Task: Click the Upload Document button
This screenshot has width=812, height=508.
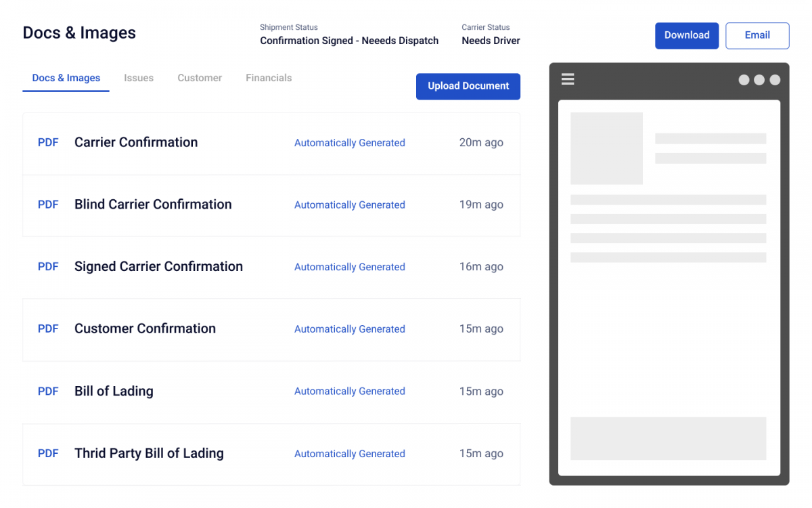Action: tap(468, 86)
